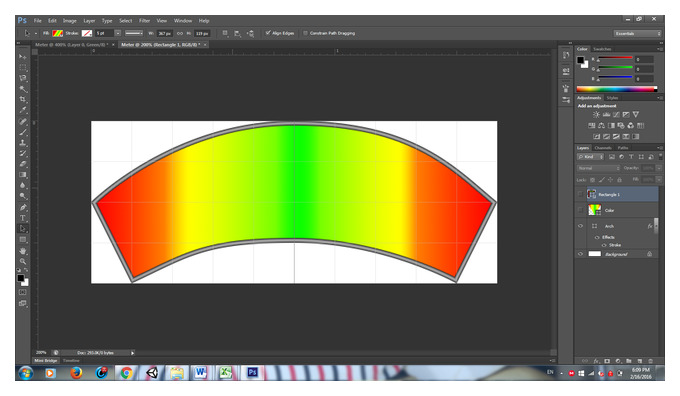Click the path alignment icon

click(x=237, y=33)
